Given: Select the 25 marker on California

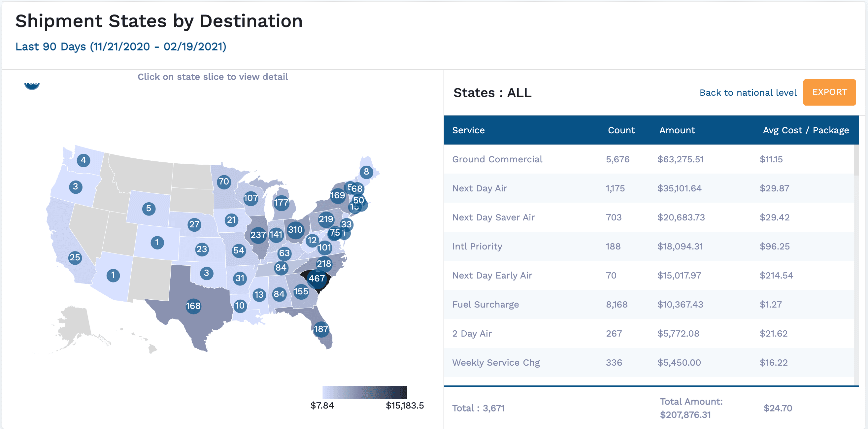Looking at the screenshot, I should [x=75, y=258].
